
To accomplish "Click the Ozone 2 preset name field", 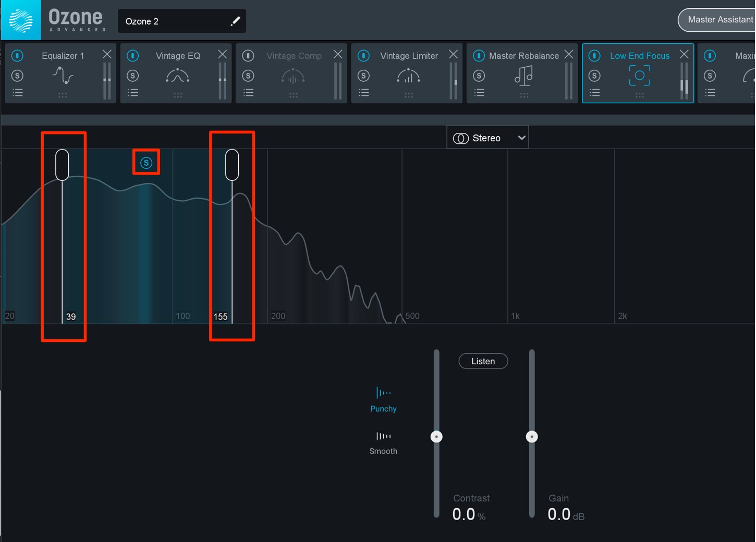I will [x=172, y=21].
